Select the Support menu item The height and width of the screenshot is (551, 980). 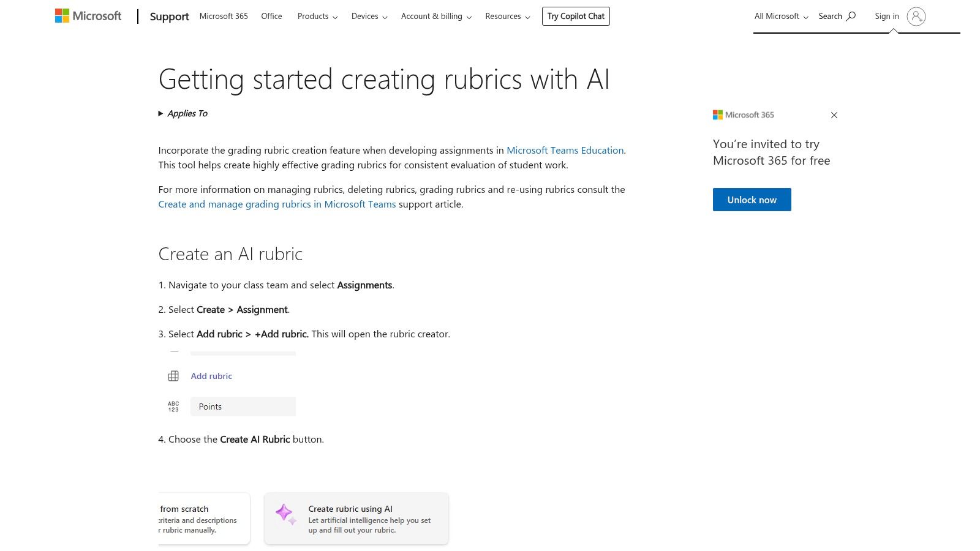[x=169, y=17]
